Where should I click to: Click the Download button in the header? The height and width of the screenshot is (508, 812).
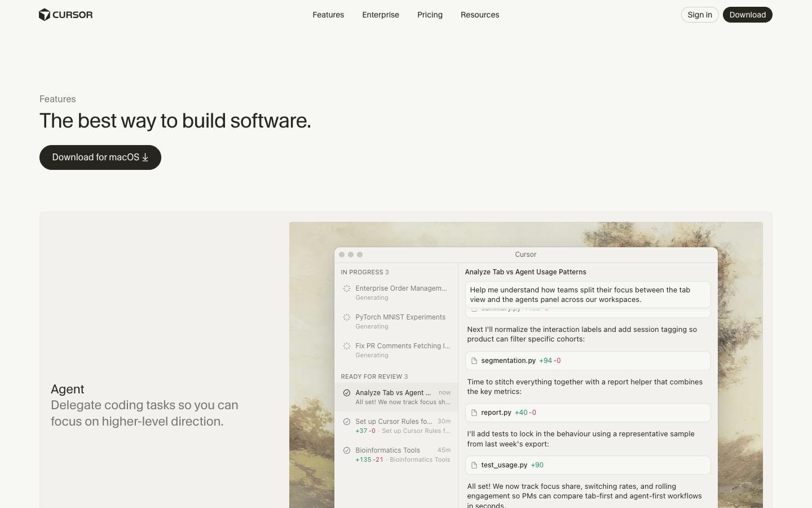coord(747,15)
